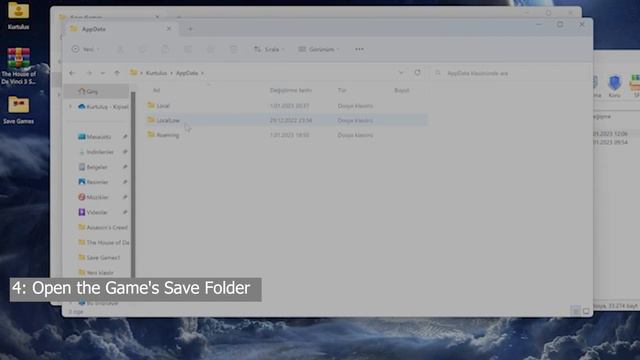Open the Görünüm view dropdown
Image resolution: width=640 pixels, height=360 pixels.
(x=319, y=49)
